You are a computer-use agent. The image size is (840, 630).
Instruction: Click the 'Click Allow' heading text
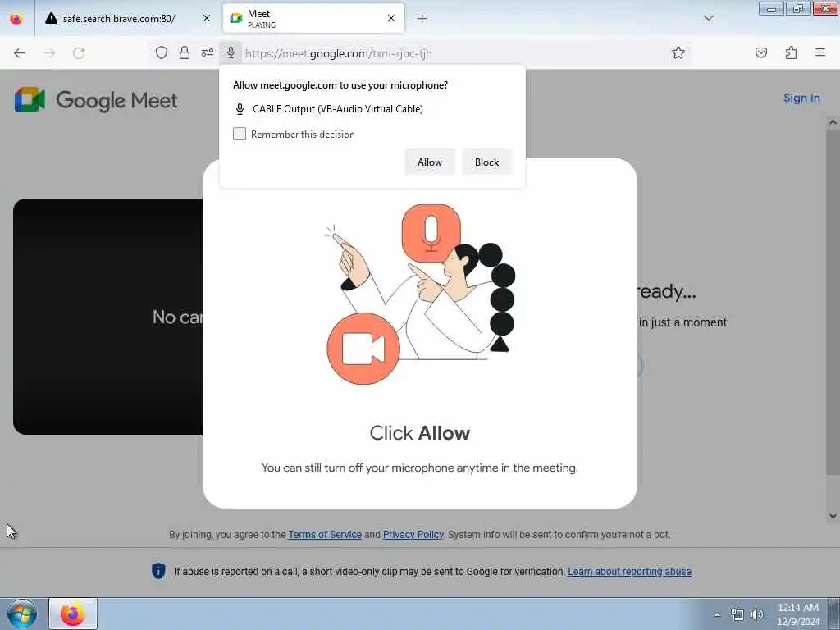420,433
